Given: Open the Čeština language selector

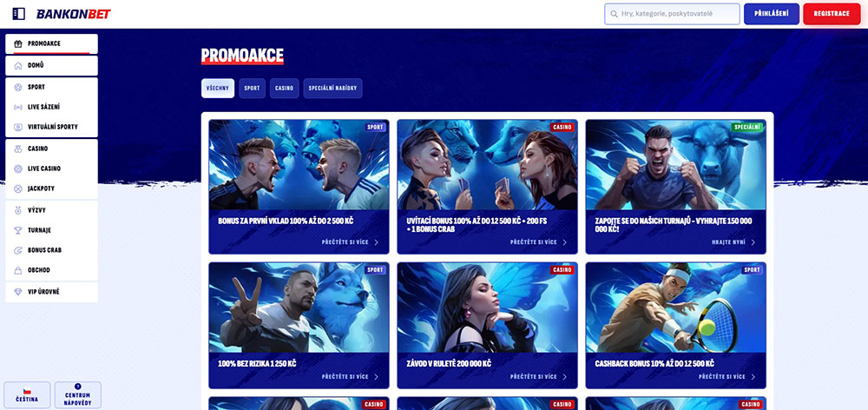Looking at the screenshot, I should pyautogui.click(x=27, y=394).
